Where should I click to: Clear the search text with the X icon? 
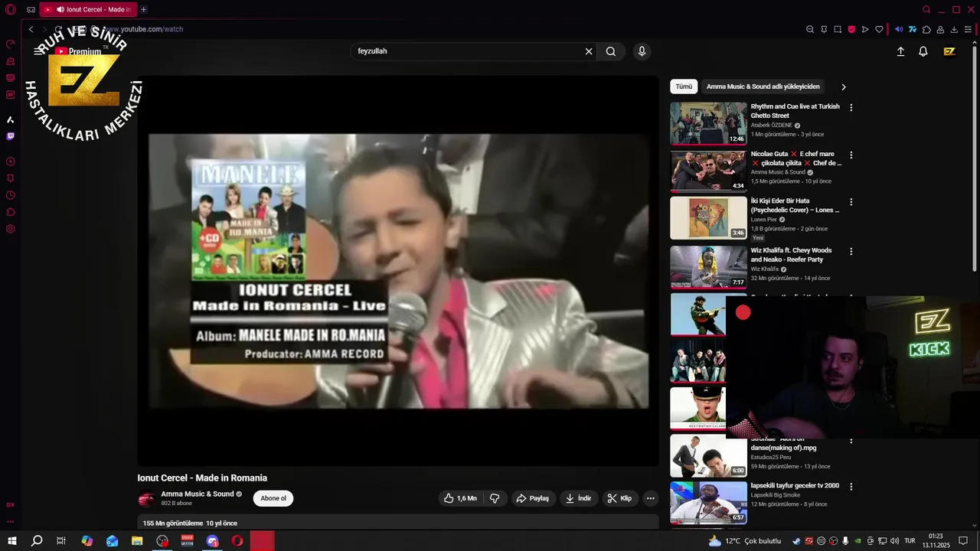(x=589, y=51)
